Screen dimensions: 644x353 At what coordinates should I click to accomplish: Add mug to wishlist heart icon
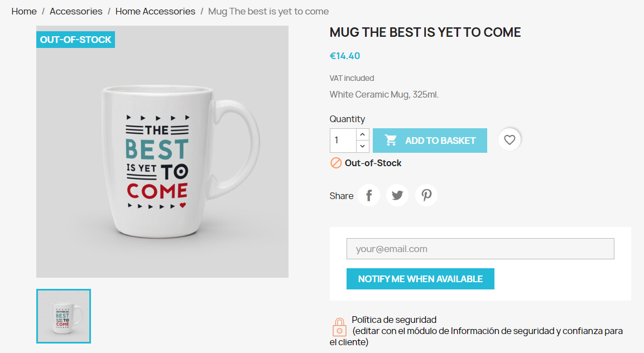(510, 140)
